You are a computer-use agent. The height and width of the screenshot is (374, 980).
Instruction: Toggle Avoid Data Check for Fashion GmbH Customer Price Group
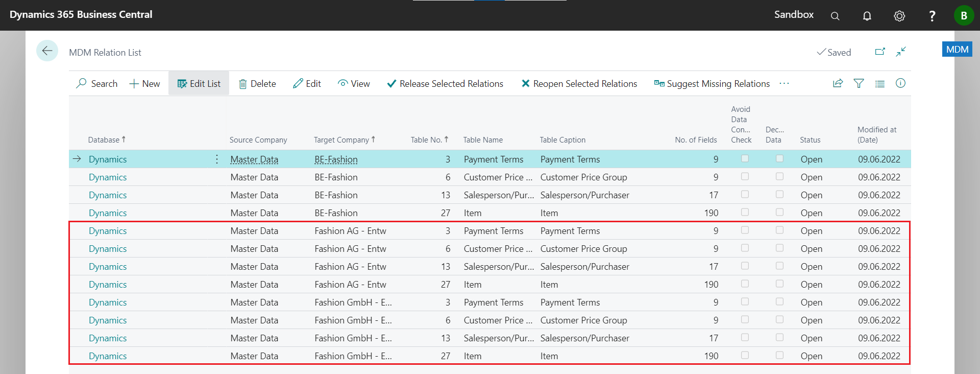[745, 320]
